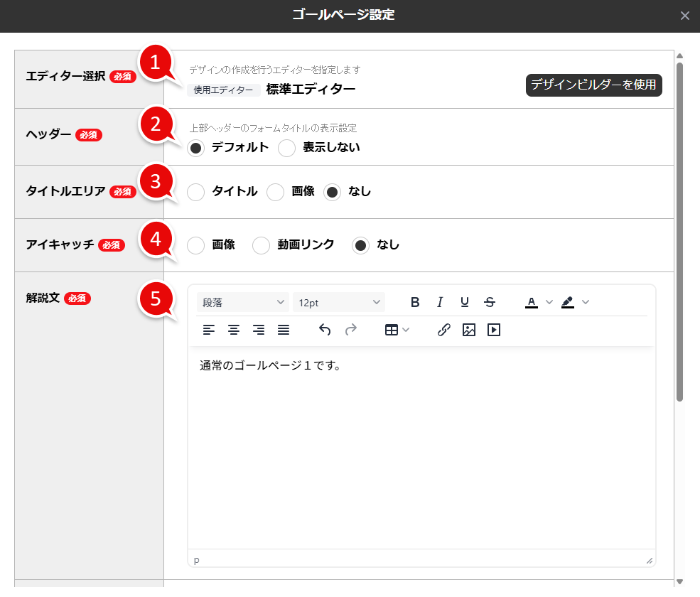The image size is (700, 597).
Task: Align editor text to the right
Action: (x=259, y=329)
